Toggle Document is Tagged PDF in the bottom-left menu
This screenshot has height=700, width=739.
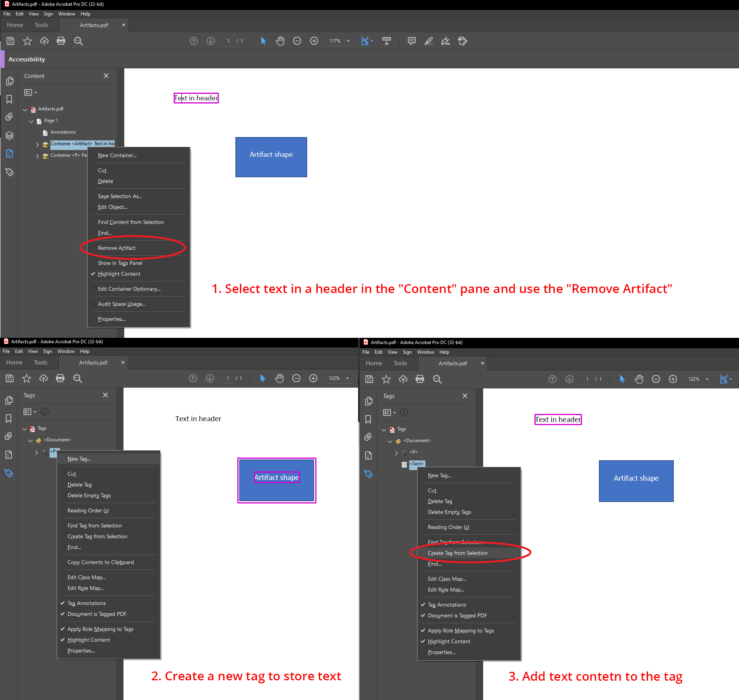point(97,614)
